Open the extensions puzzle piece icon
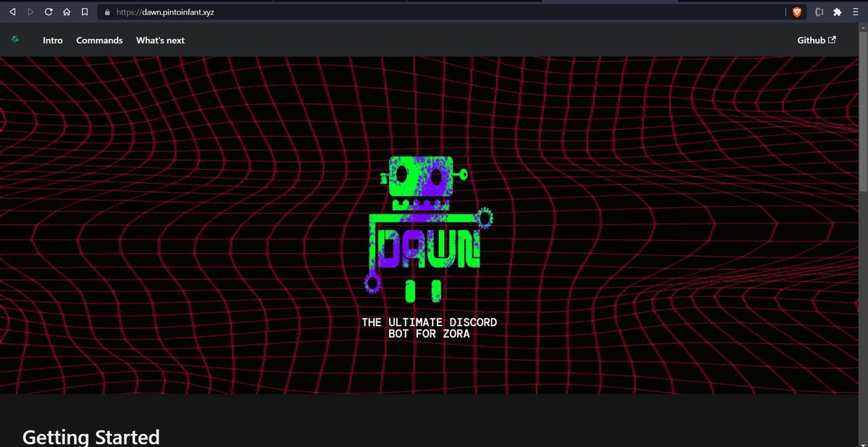This screenshot has width=868, height=447. [838, 12]
